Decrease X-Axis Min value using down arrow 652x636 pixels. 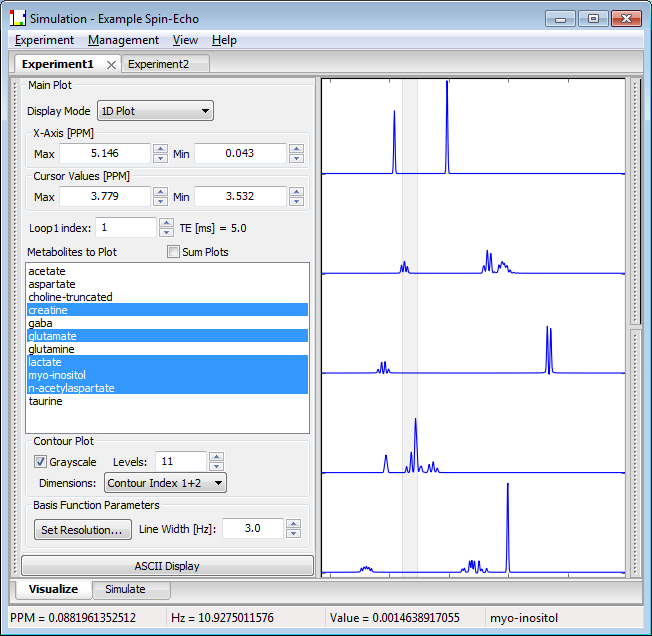click(x=295, y=158)
